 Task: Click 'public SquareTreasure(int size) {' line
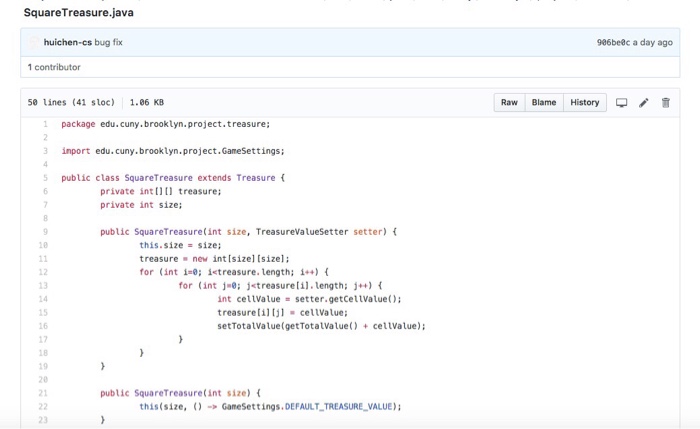[x=180, y=393]
